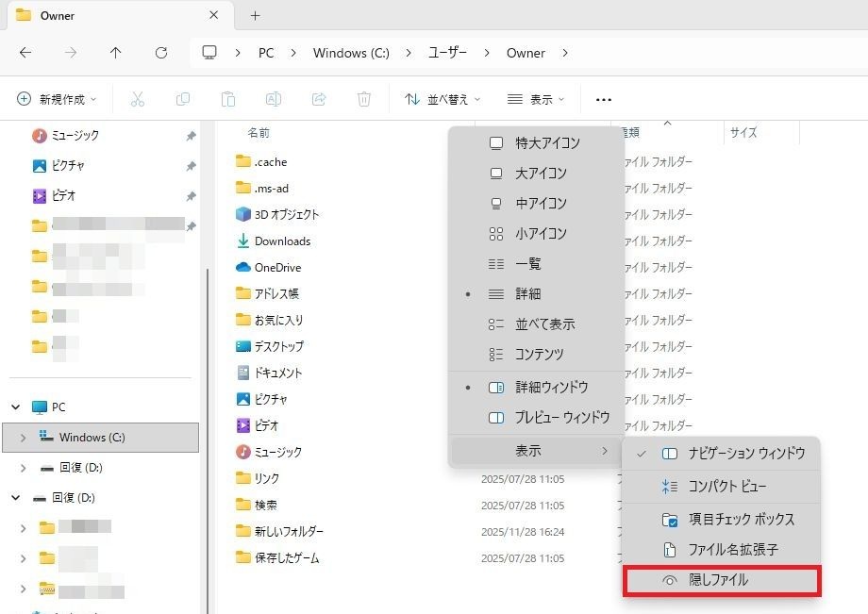Viewport: 868px width, 614px height.
Task: Click the ユーザー breadcrumb in address bar
Action: click(447, 53)
